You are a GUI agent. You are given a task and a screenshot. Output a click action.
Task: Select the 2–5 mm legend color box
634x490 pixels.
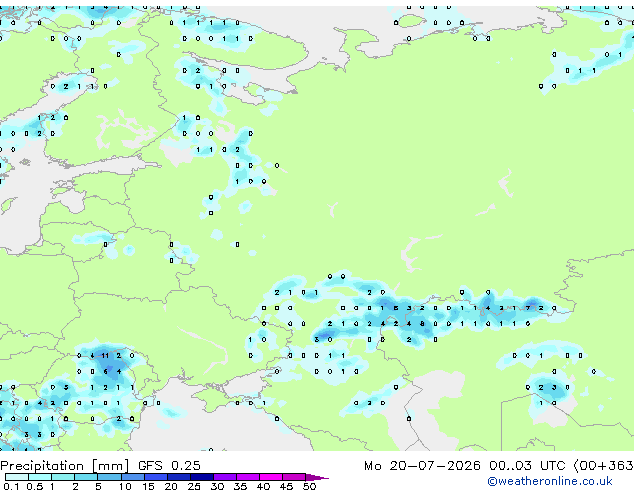[x=86, y=477]
